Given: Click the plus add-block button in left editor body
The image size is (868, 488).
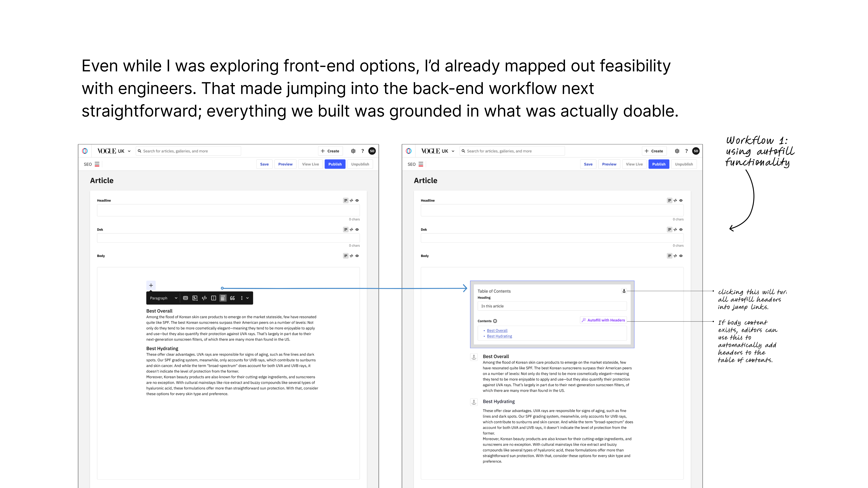Looking at the screenshot, I should (x=151, y=285).
